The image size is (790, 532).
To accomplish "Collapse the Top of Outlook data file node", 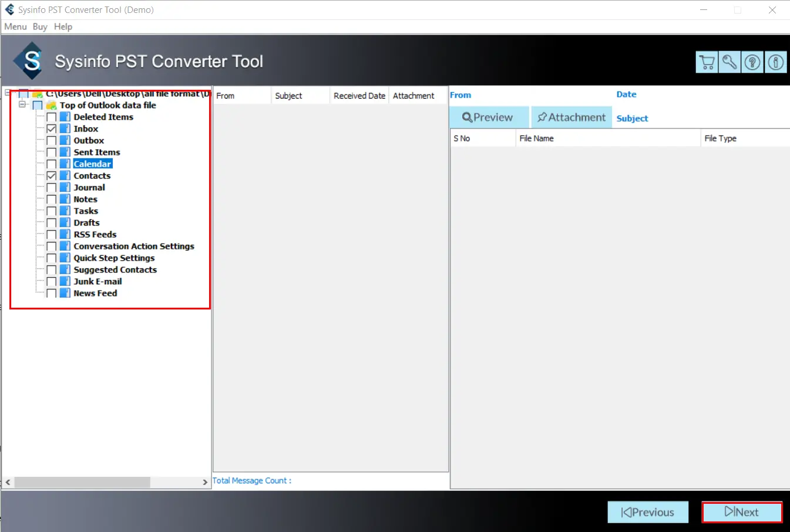I will (x=22, y=105).
